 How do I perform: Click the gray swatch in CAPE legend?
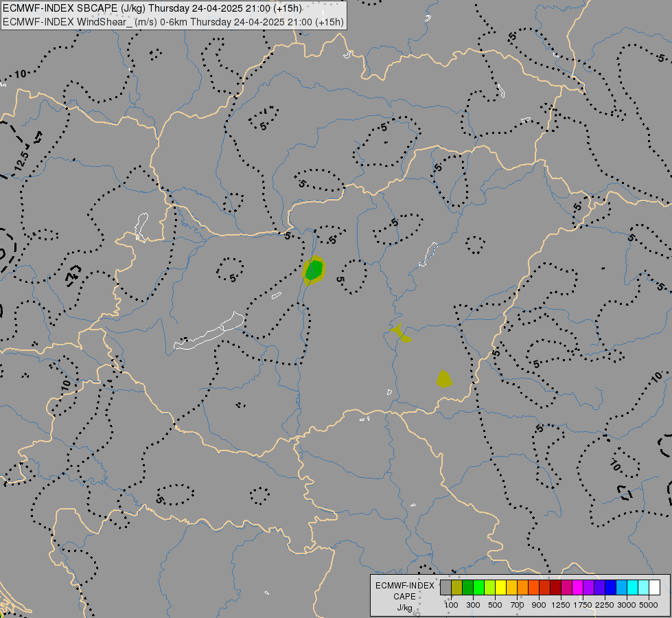pyautogui.click(x=445, y=587)
